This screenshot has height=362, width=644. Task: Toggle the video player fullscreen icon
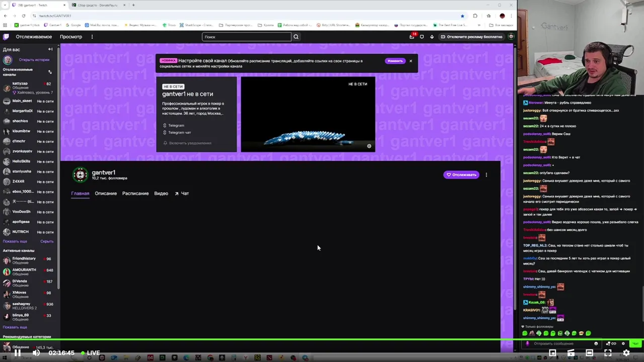point(608,353)
